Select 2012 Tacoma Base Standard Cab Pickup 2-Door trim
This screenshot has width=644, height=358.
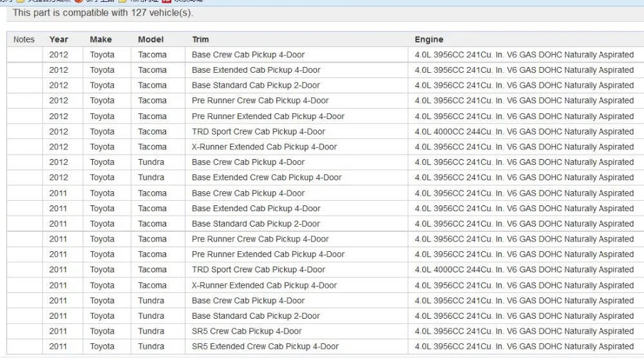click(x=256, y=86)
